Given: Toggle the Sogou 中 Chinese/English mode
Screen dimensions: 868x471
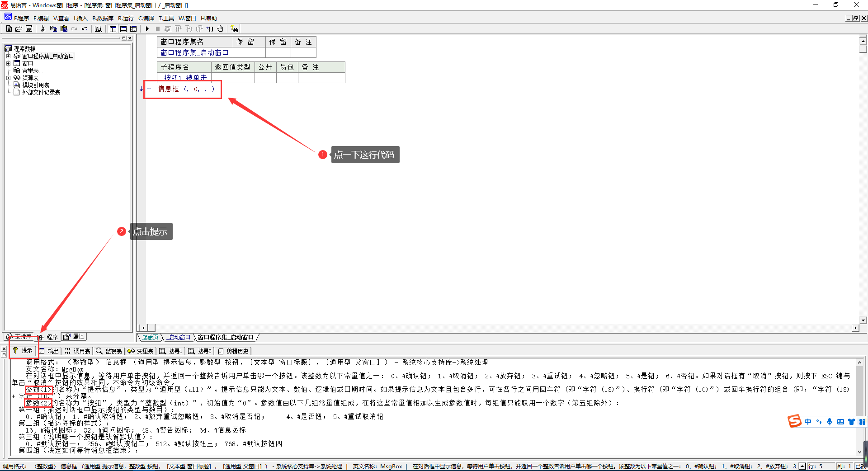Looking at the screenshot, I should coord(808,421).
